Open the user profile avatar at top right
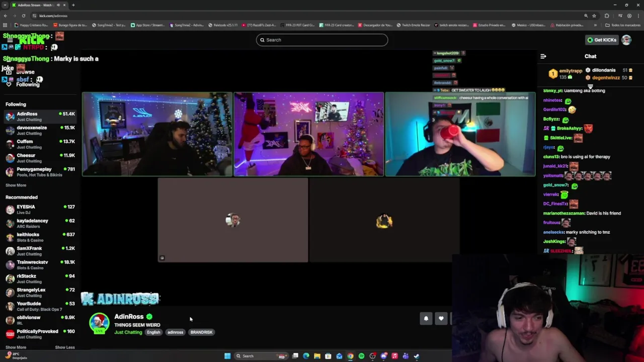Screen dimensions: 644x362 [x=626, y=40]
